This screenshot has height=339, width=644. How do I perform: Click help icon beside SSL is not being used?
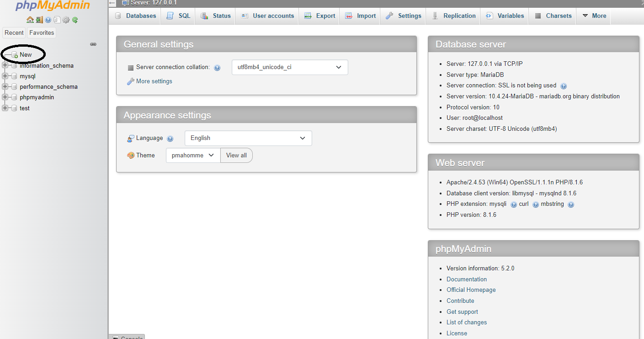coord(564,86)
